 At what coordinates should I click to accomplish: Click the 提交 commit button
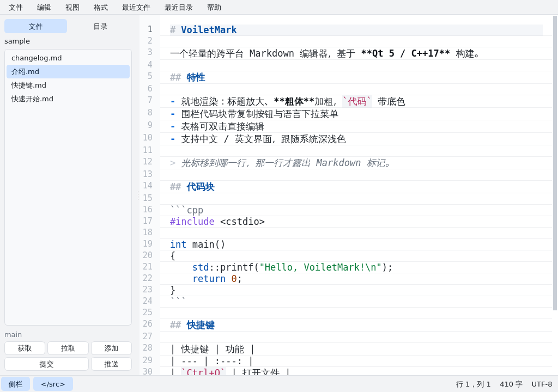47,364
